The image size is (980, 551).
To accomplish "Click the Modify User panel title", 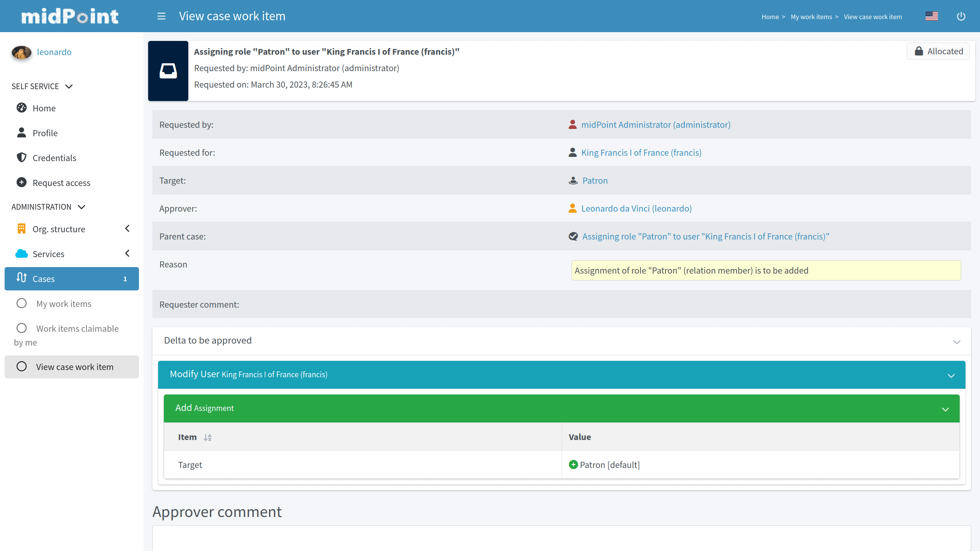I will coord(248,374).
